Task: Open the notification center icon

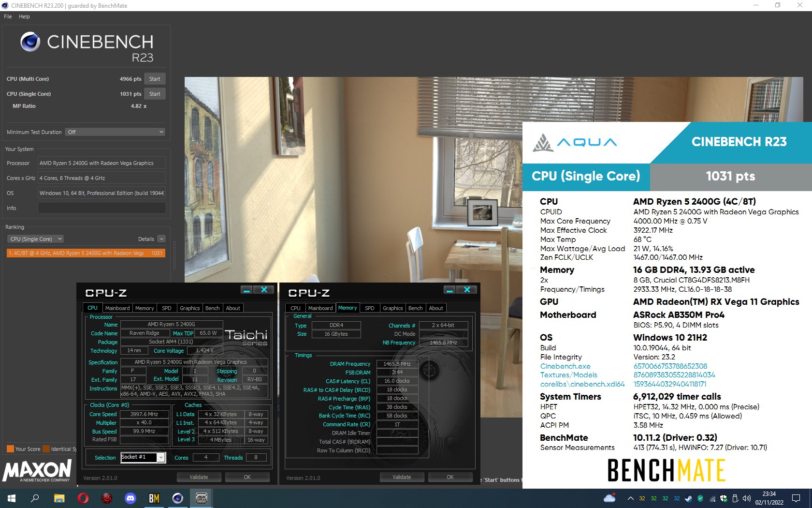Action: click(x=796, y=498)
